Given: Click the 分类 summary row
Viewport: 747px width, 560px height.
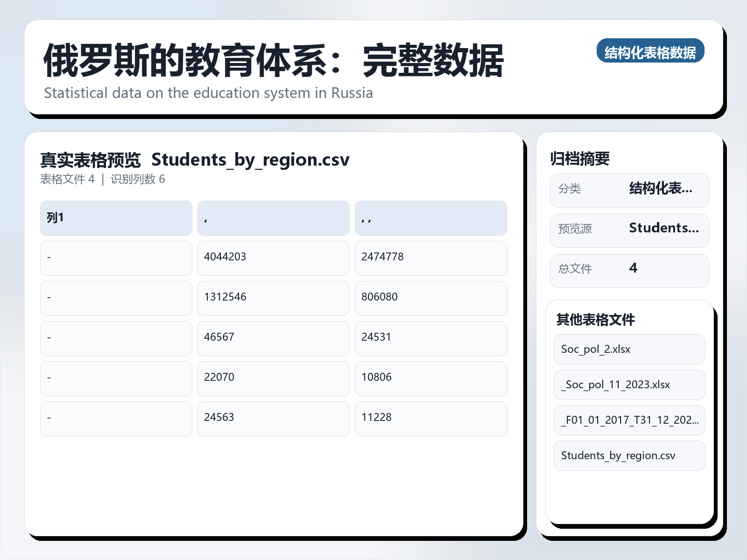Looking at the screenshot, I should (x=629, y=190).
